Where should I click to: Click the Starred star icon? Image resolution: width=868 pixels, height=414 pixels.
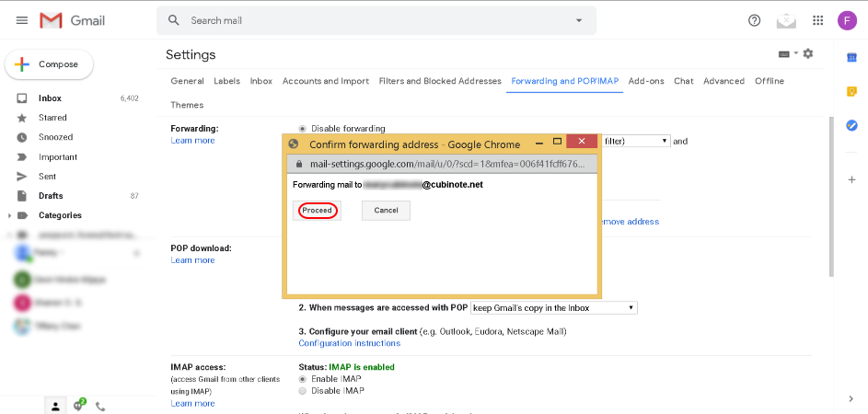(x=21, y=118)
